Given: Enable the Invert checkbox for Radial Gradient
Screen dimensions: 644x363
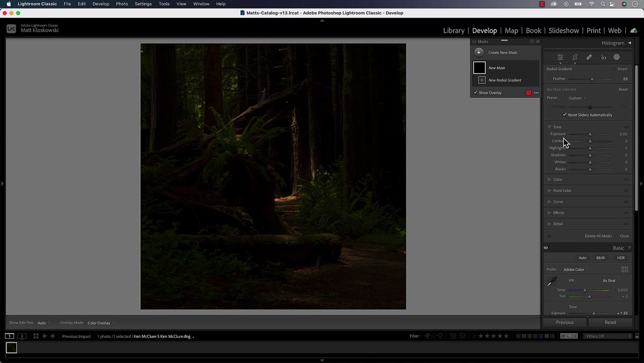Looking at the screenshot, I should [614, 69].
